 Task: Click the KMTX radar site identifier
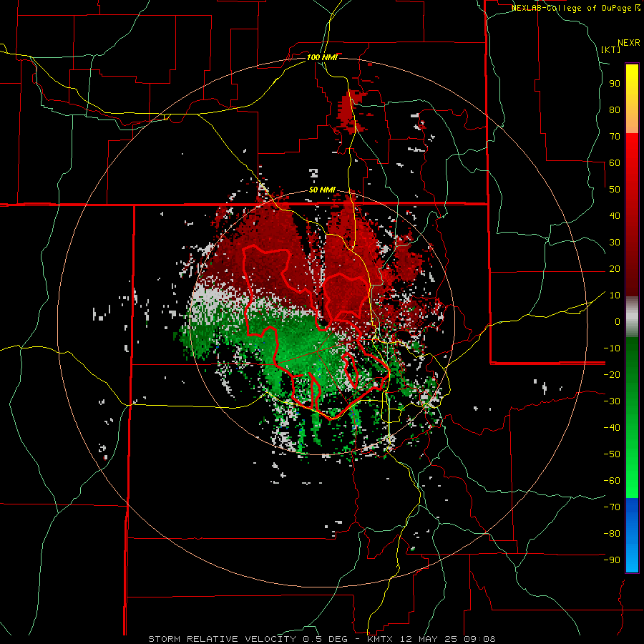379,639
